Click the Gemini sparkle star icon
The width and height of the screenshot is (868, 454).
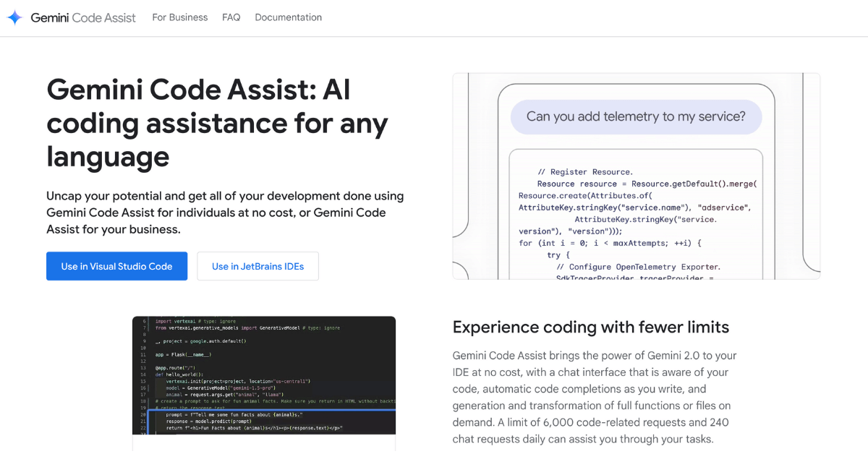tap(15, 18)
